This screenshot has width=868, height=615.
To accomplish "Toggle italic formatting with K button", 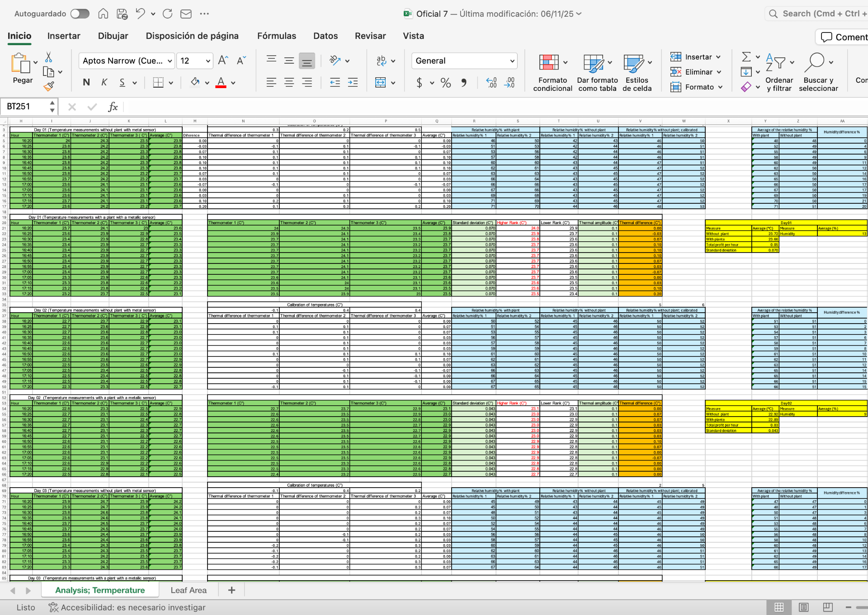I will (x=104, y=83).
